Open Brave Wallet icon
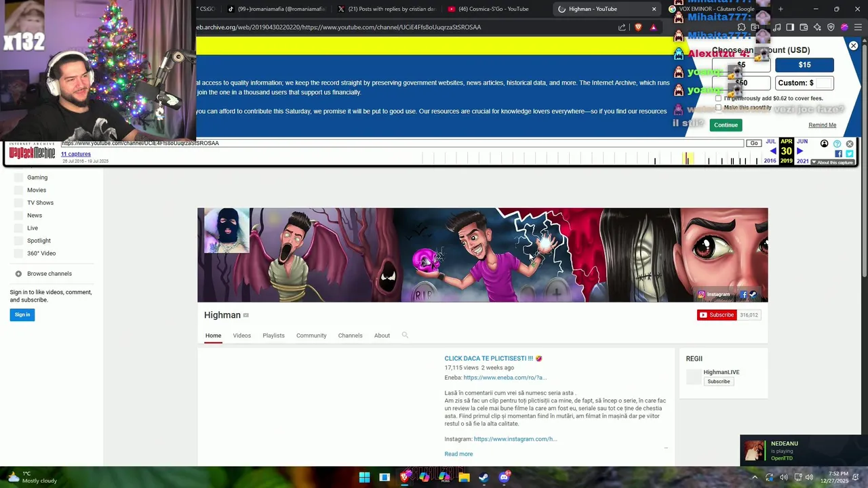868x488 pixels. (x=804, y=27)
